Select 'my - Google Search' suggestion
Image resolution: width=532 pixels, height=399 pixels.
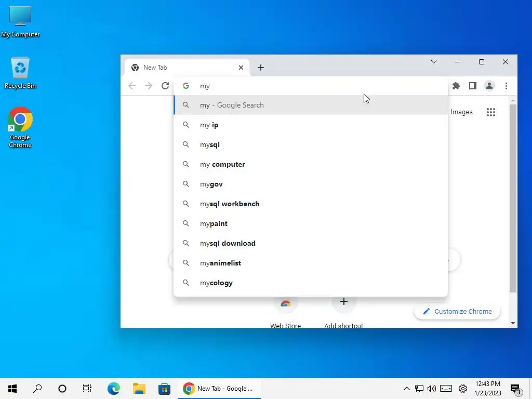(x=311, y=105)
